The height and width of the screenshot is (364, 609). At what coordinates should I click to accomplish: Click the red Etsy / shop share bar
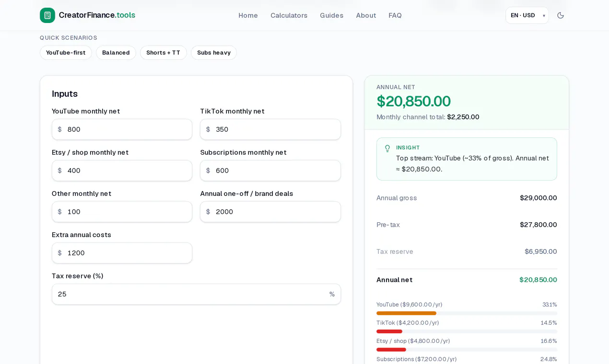tap(391, 350)
